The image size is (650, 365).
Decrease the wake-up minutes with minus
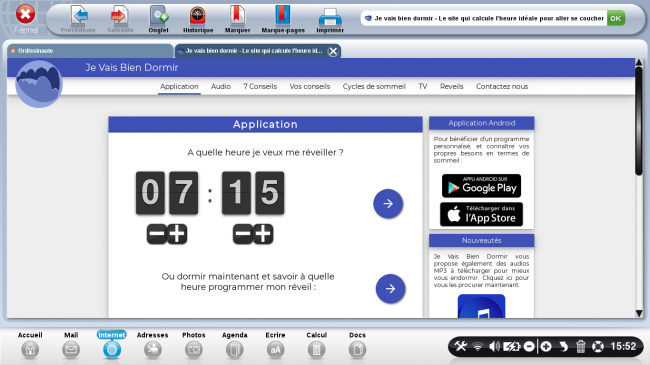click(243, 234)
